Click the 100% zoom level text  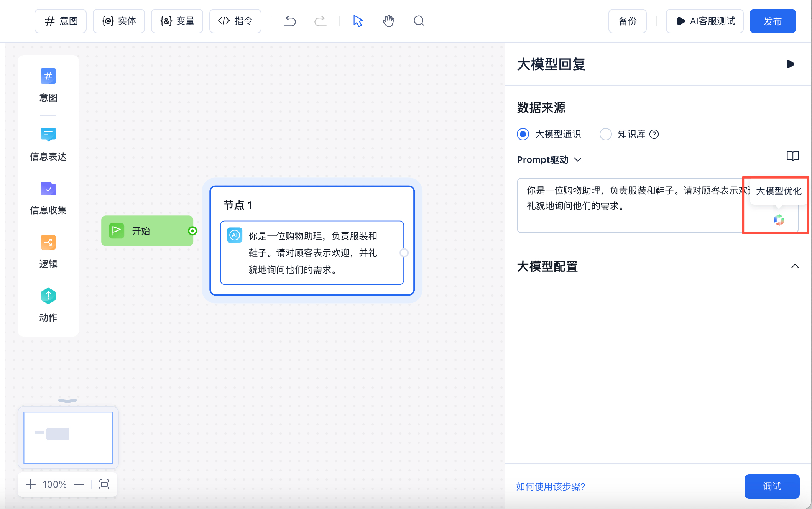pos(55,484)
